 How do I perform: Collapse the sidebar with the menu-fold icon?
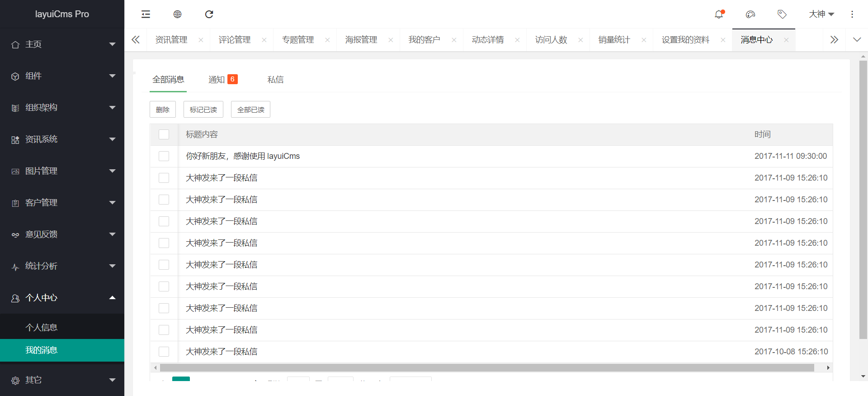pos(146,14)
